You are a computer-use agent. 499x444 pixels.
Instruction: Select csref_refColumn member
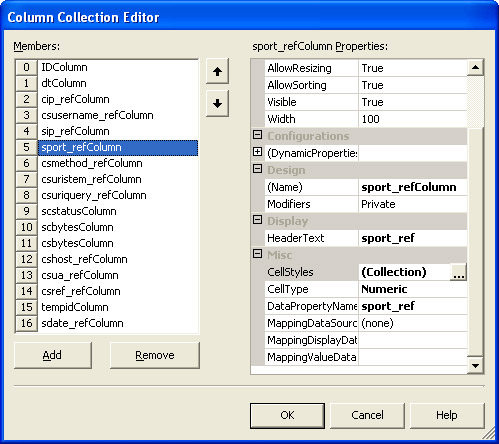118,291
